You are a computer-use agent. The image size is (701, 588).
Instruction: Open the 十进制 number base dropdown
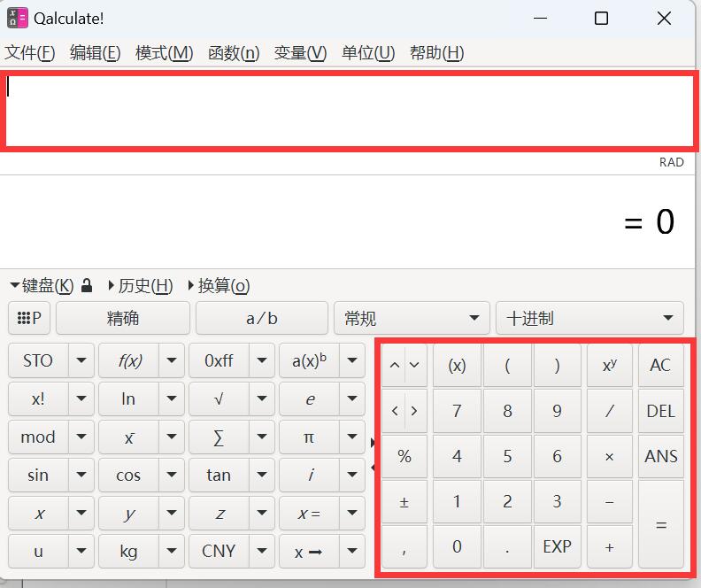click(x=589, y=318)
